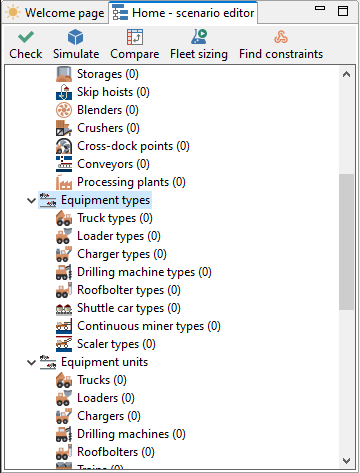This screenshot has height=473, width=360.
Task: Minimize the editor panel
Action: 320,8
